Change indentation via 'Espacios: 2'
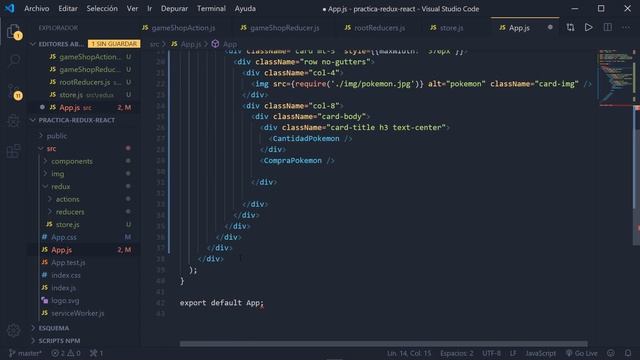The image size is (640, 360). point(457,353)
